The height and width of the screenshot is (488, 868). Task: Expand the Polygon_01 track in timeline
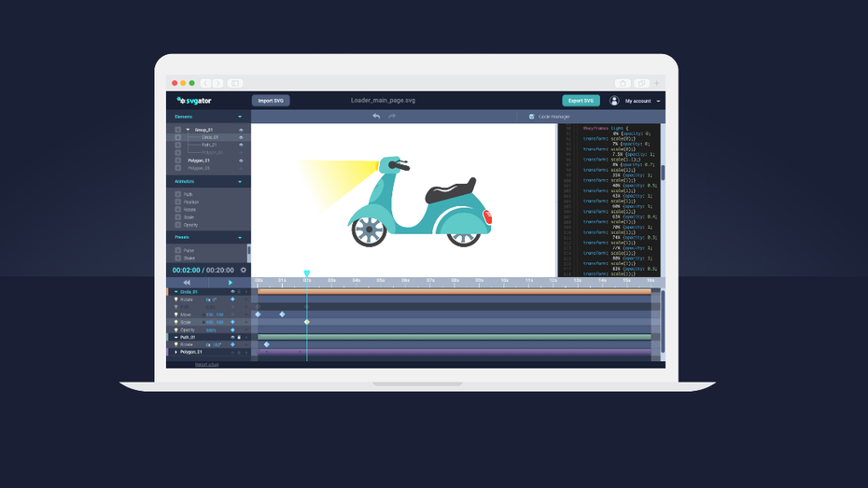click(x=176, y=352)
